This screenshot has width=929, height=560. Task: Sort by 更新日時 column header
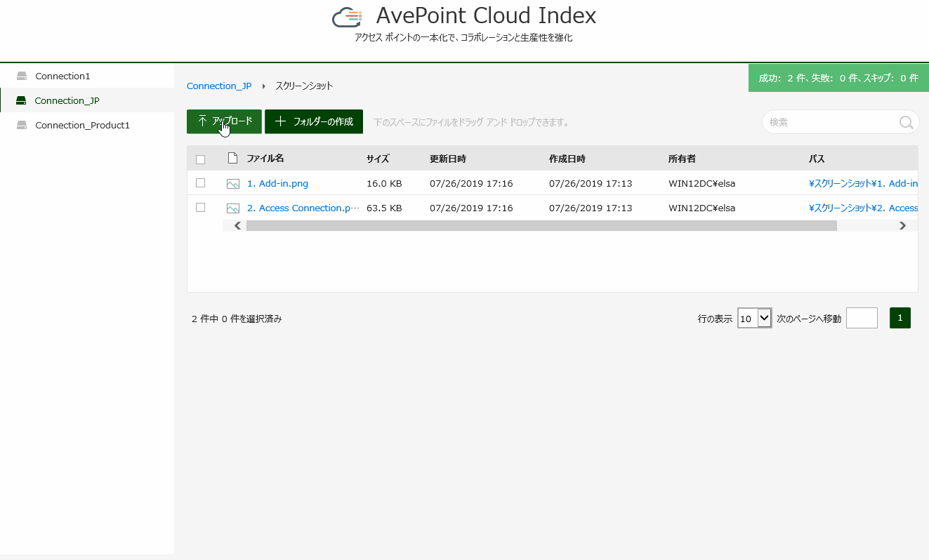448,159
